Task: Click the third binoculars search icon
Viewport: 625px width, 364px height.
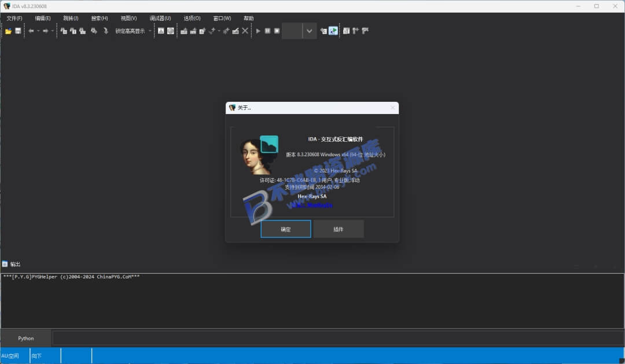Action: pos(83,31)
